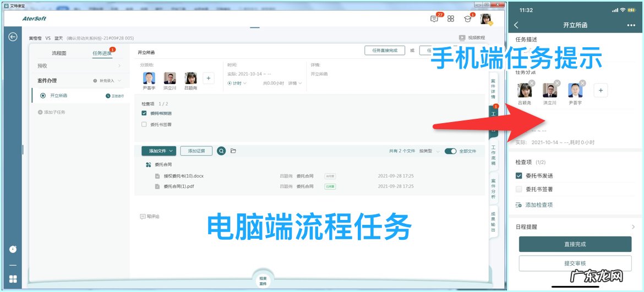The image size is (644, 292).
Task: Click the timer clock icon in sidebar
Action: click(13, 249)
